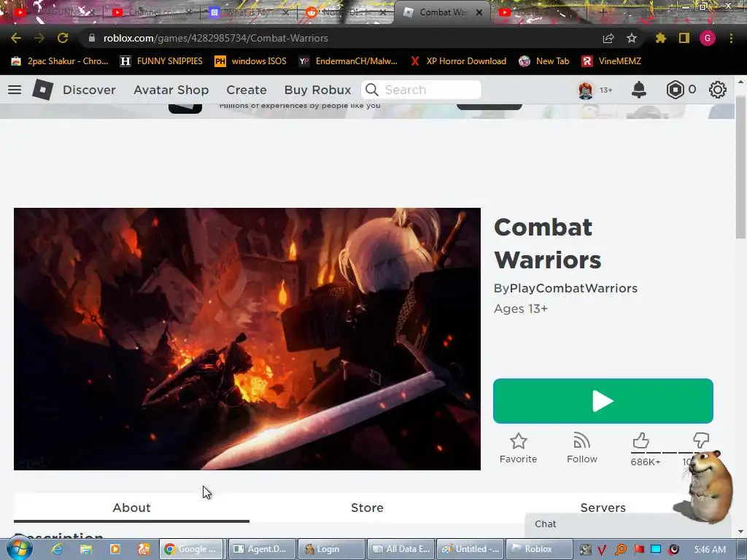Switch to Agent.D... taskbar window

tap(262, 549)
